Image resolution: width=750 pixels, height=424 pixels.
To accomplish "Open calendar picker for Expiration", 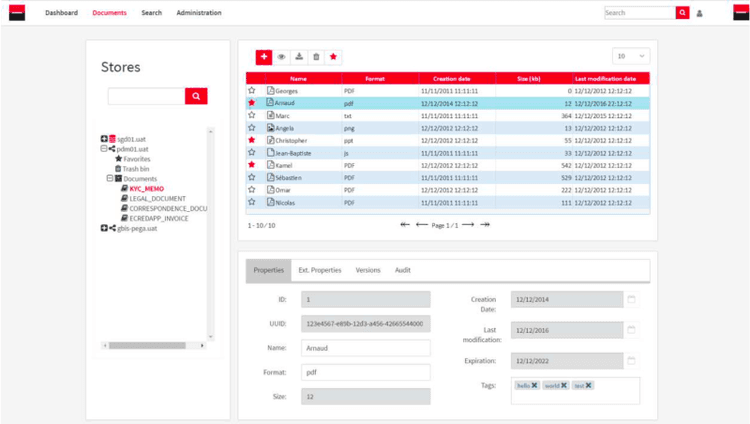I will 631,360.
